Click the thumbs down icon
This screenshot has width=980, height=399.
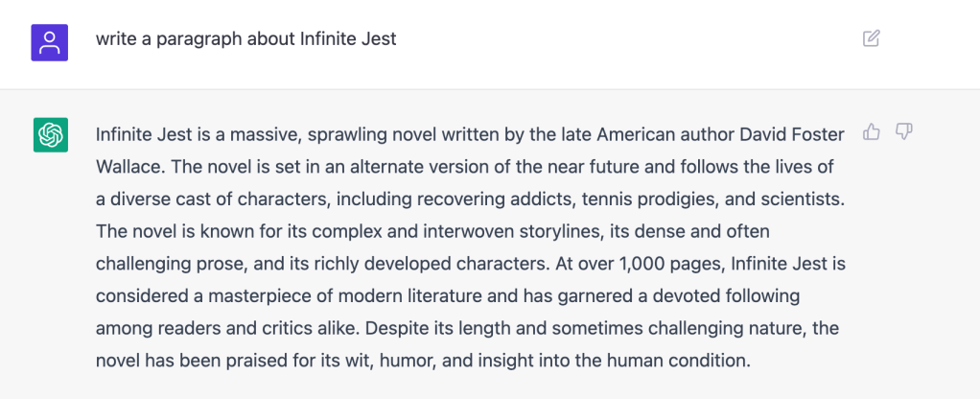(903, 131)
